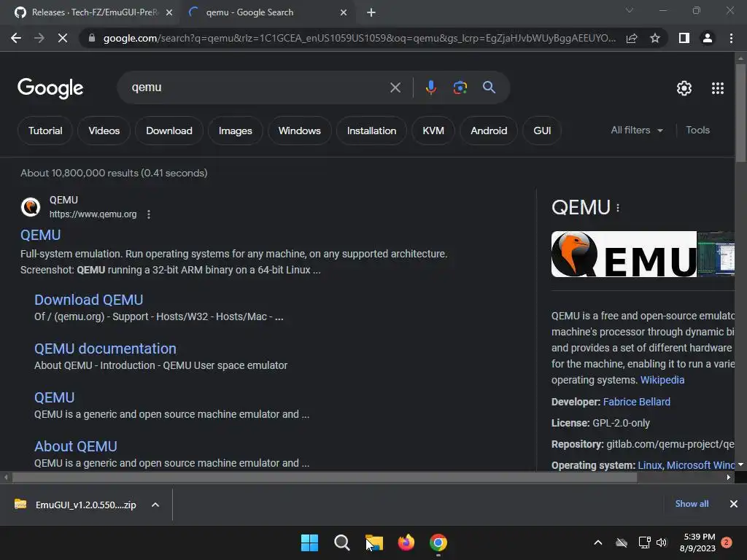Open the Windows Start menu
This screenshot has height=560, width=747.
tap(309, 542)
